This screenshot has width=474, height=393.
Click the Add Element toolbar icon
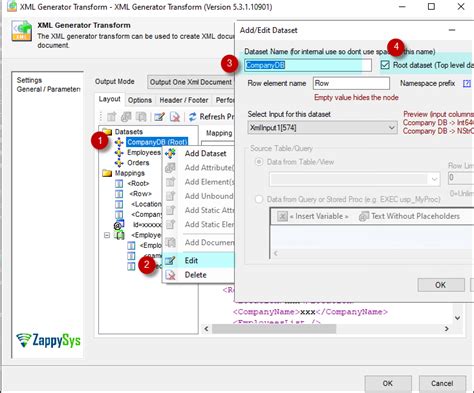pyautogui.click(x=112, y=117)
